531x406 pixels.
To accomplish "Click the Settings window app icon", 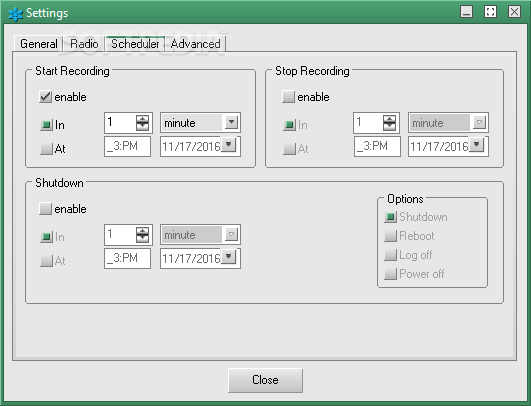I will coord(15,14).
